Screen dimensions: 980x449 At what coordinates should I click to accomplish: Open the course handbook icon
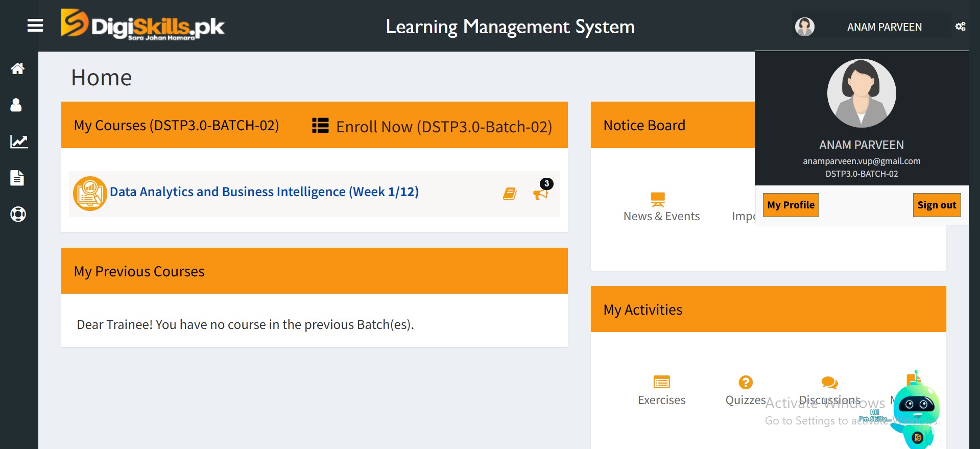click(510, 194)
